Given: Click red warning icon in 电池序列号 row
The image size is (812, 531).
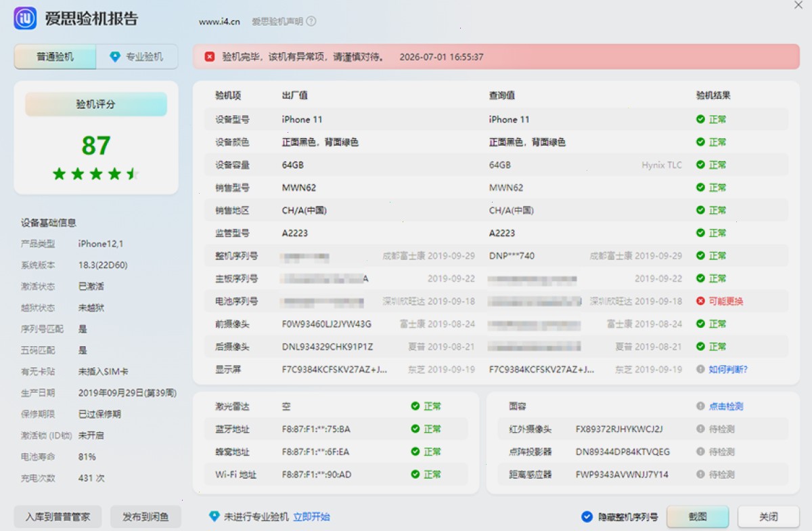Looking at the screenshot, I should [700, 301].
